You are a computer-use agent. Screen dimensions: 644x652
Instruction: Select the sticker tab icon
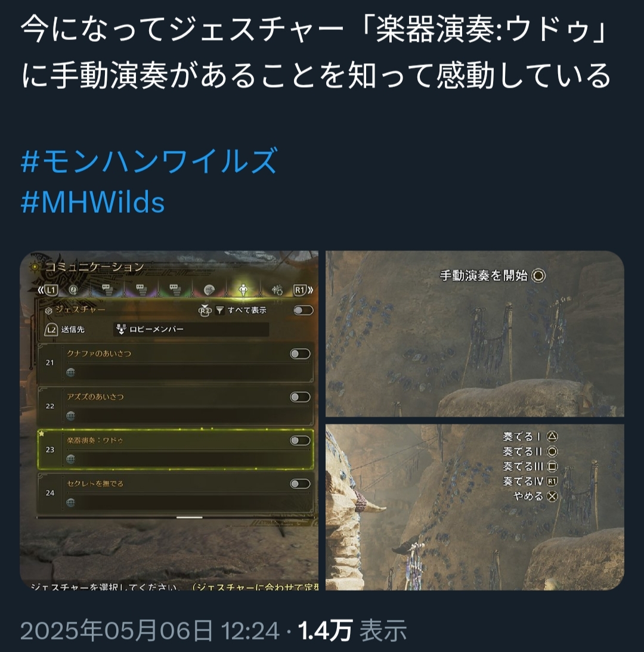tap(209, 290)
